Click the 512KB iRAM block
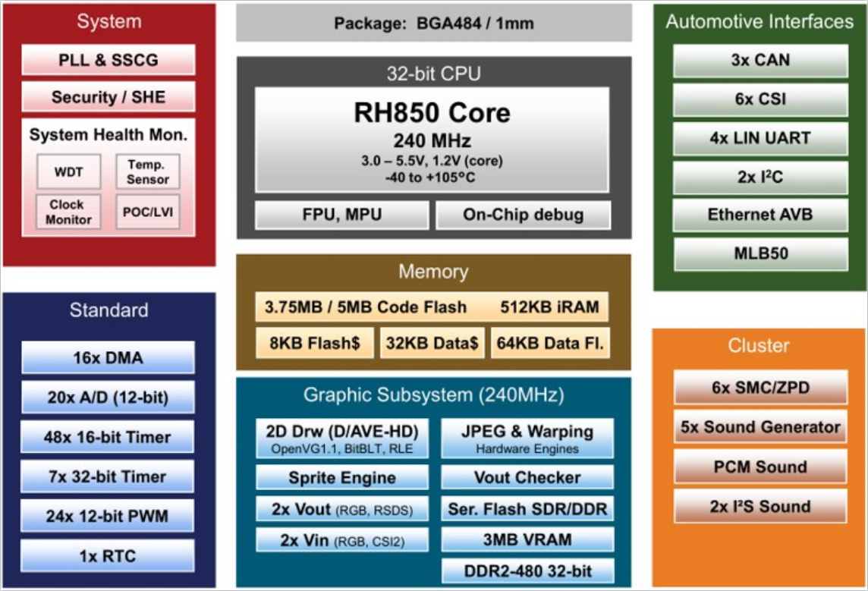The height and width of the screenshot is (591, 868). point(552,307)
